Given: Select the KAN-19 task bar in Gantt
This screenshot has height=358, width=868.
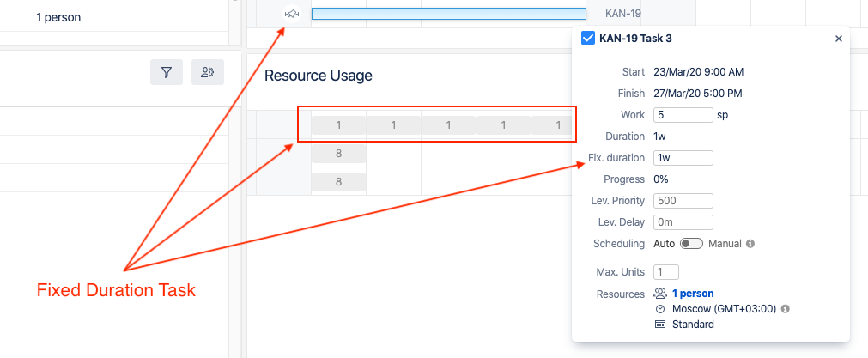Looking at the screenshot, I should point(448,14).
